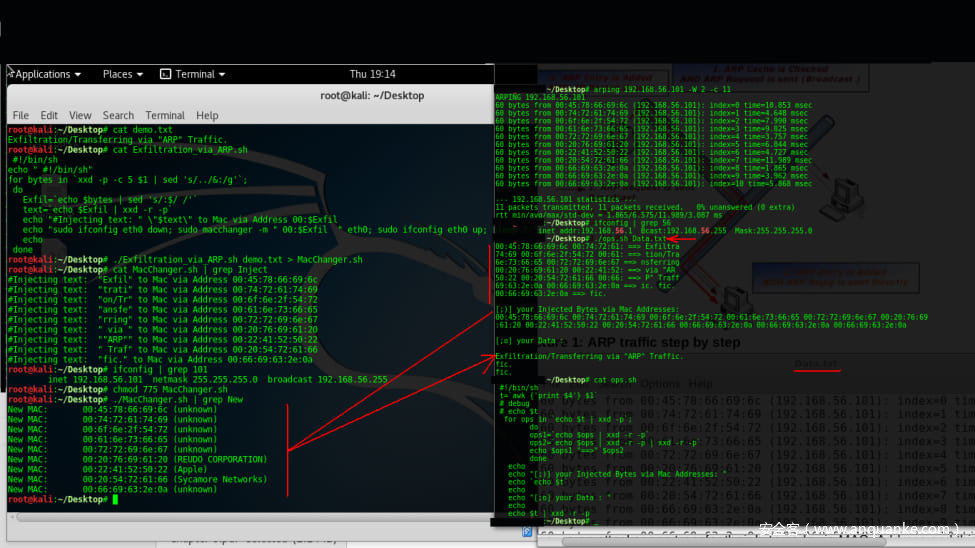Click the root@kali: ~/Desktop title bar
The height and width of the screenshot is (548, 975).
click(371, 95)
